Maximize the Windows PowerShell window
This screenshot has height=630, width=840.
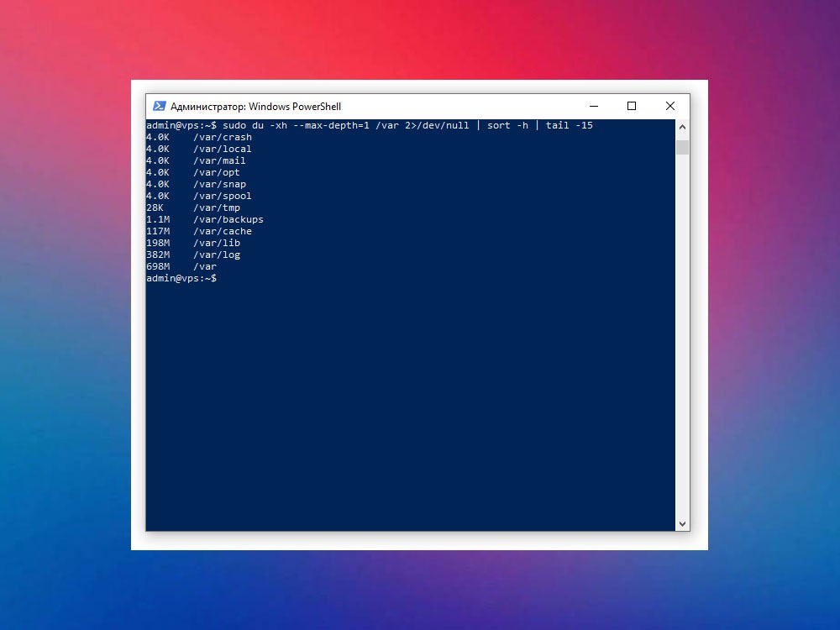pos(632,106)
